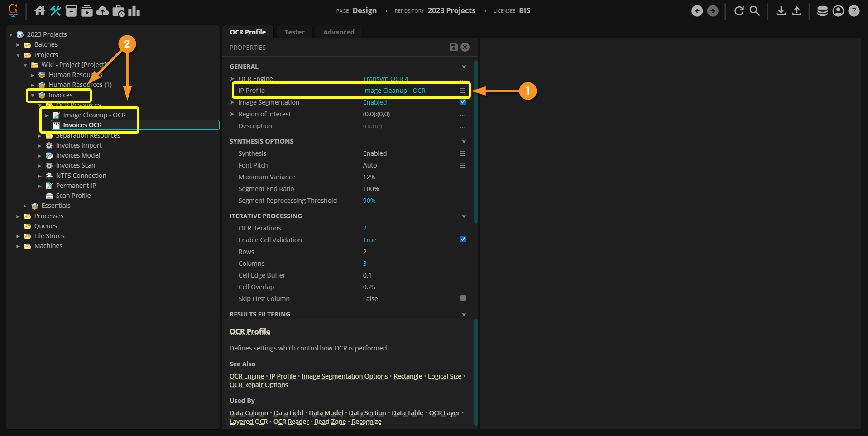This screenshot has width=868, height=436.
Task: Open the batch play page icon
Action: (x=87, y=11)
